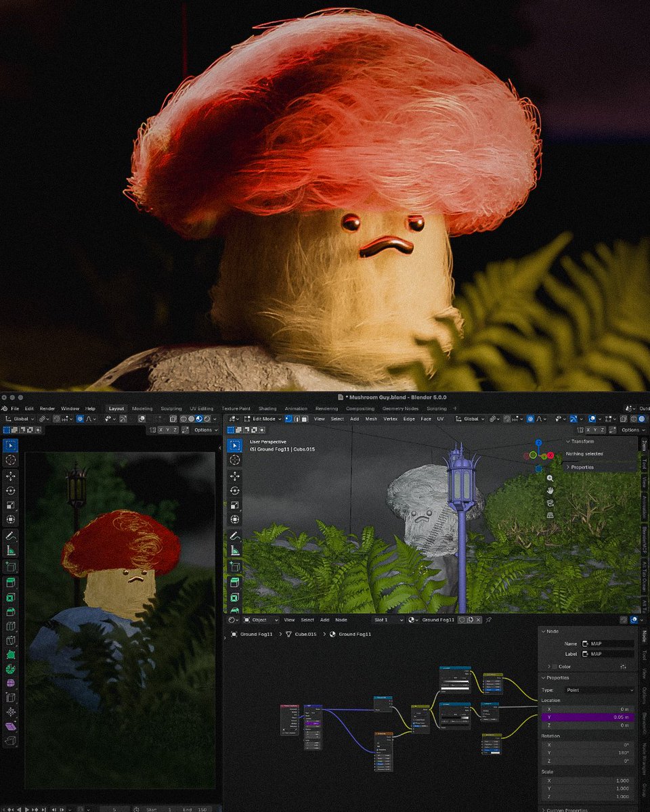Toggle fake user shield for Ground Fog11

pyautogui.click(x=462, y=620)
